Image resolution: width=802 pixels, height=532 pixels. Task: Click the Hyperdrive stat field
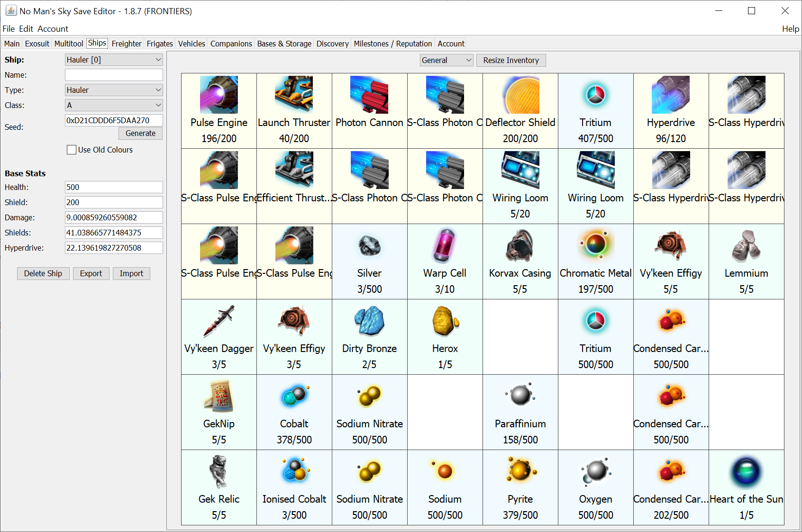point(114,248)
